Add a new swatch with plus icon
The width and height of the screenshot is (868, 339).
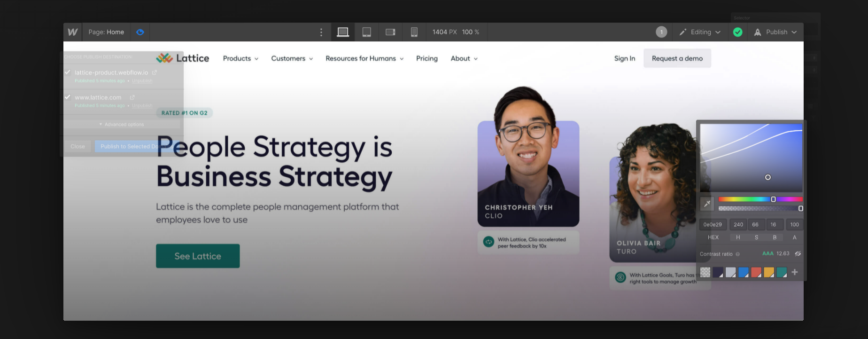[x=795, y=272]
